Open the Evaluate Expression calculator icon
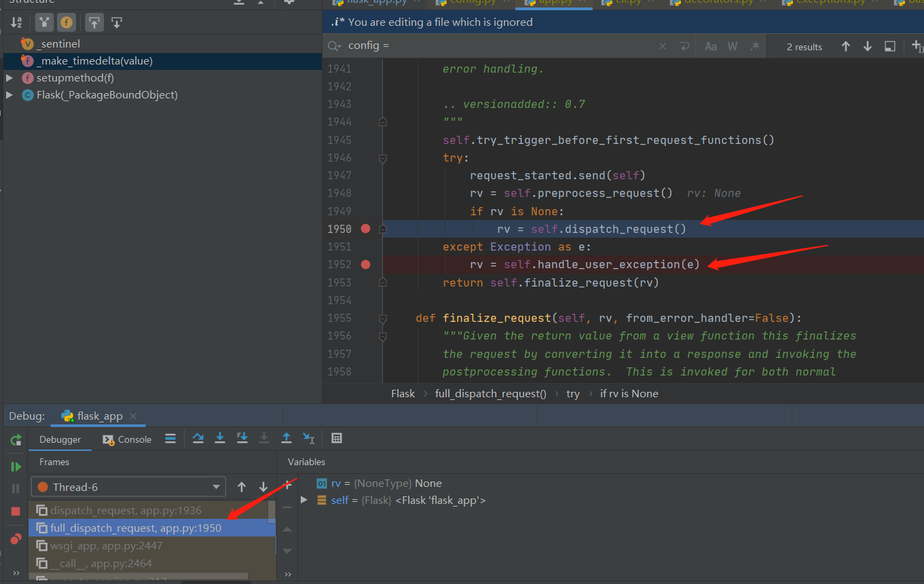This screenshot has height=584, width=924. [x=337, y=439]
